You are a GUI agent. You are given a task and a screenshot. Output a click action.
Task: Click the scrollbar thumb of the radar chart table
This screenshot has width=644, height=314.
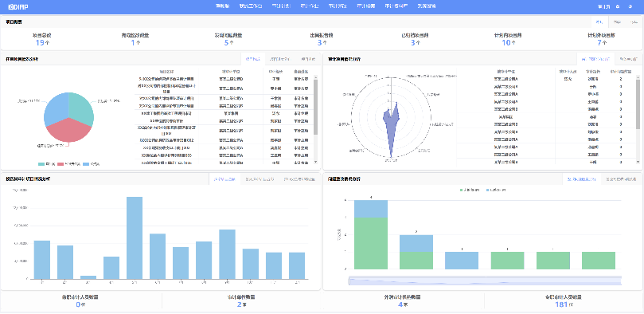638,104
